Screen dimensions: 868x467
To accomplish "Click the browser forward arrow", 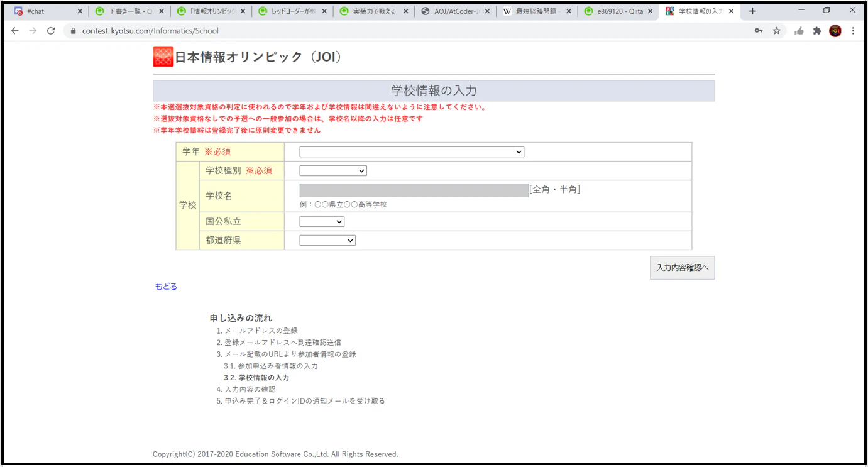I will click(33, 31).
